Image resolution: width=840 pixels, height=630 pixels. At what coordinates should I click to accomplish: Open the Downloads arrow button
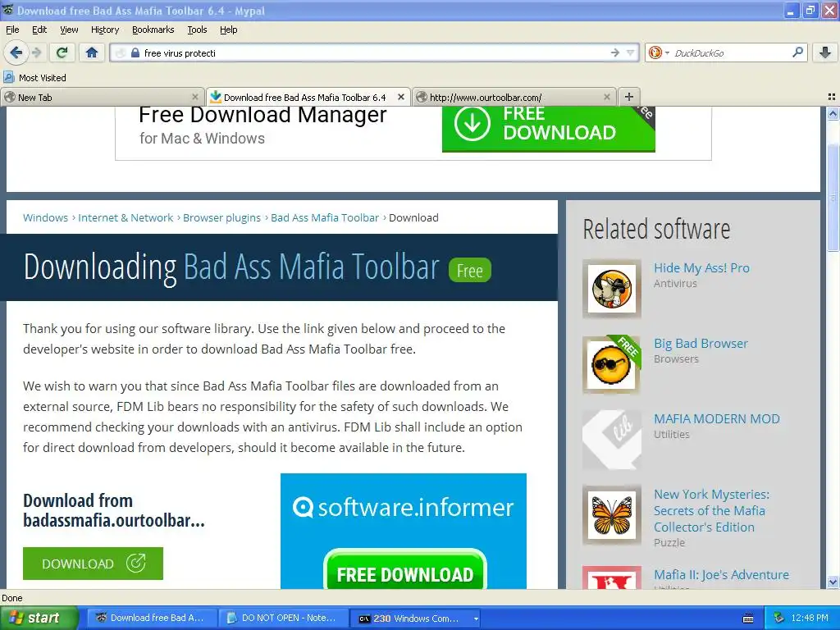pos(825,52)
